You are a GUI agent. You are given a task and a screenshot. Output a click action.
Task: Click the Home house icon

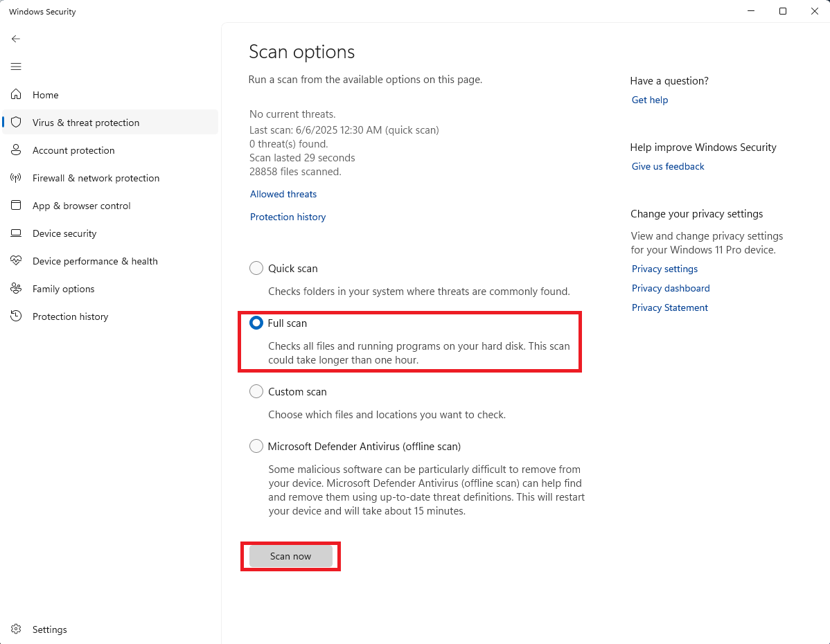[16, 94]
